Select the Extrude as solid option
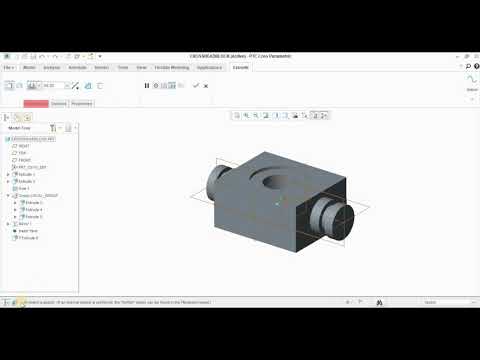The width and height of the screenshot is (480, 360). tap(10, 86)
